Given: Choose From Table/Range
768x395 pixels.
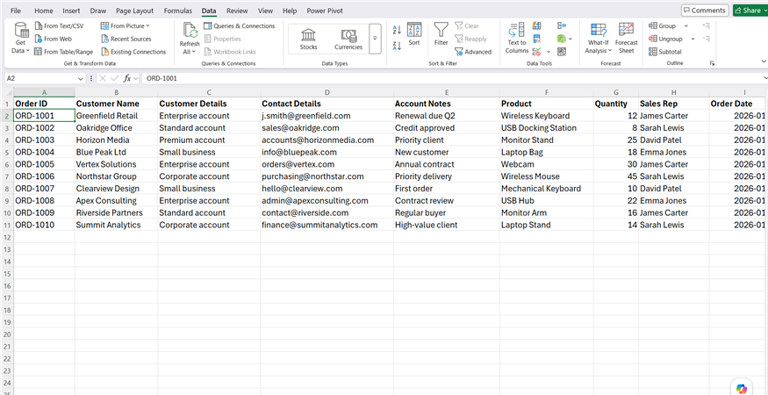Looking at the screenshot, I should click(63, 51).
